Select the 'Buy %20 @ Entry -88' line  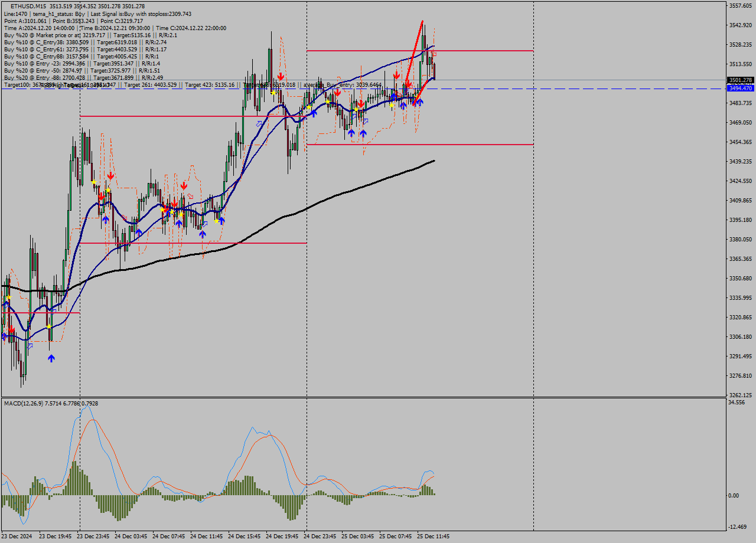(x=83, y=77)
